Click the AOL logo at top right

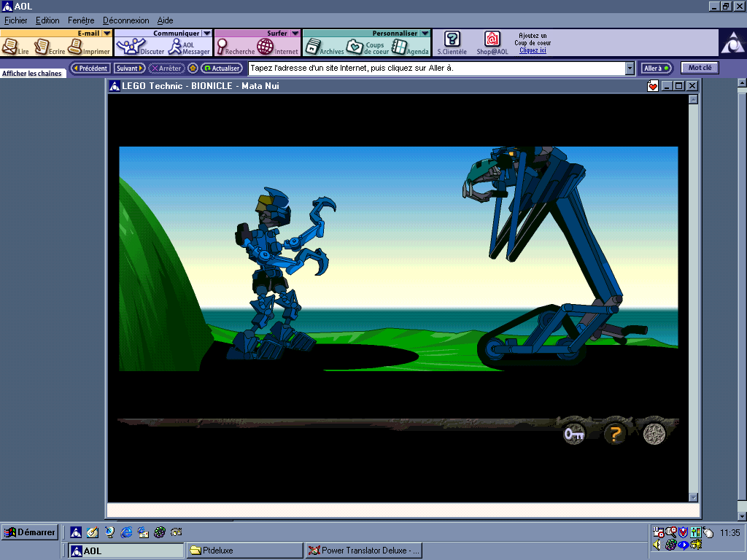[732, 43]
